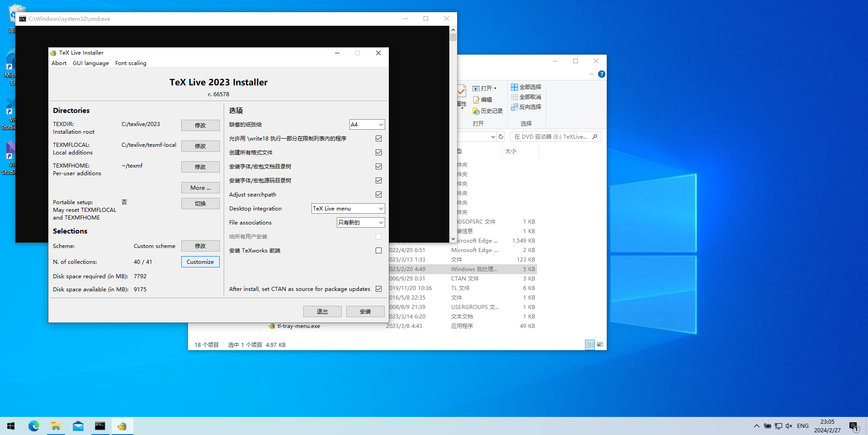The width and height of the screenshot is (868, 435).
Task: Click the 安装 install button
Action: tap(365, 312)
